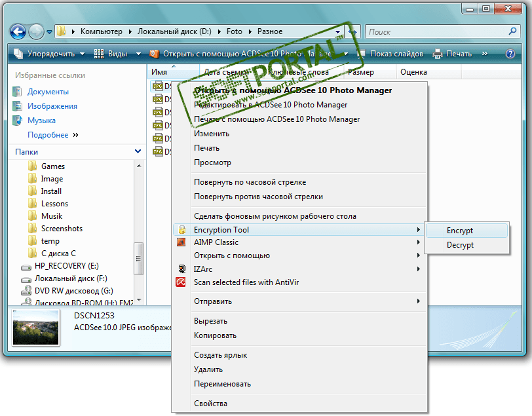Screen dimensions: 532x416
Task: Select the Install folder in tree
Action: [51, 191]
